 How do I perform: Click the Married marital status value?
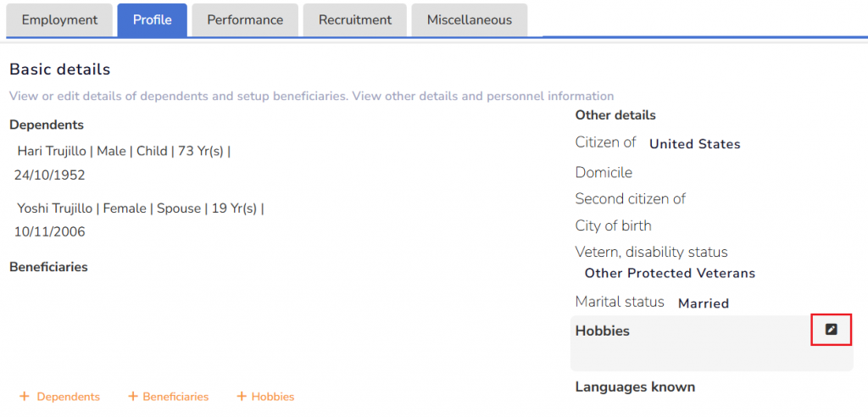click(x=704, y=303)
